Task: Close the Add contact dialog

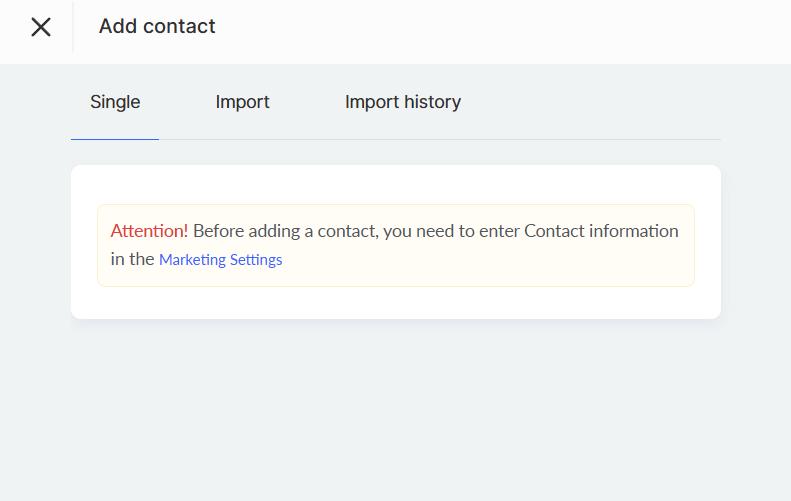Action: pyautogui.click(x=41, y=27)
